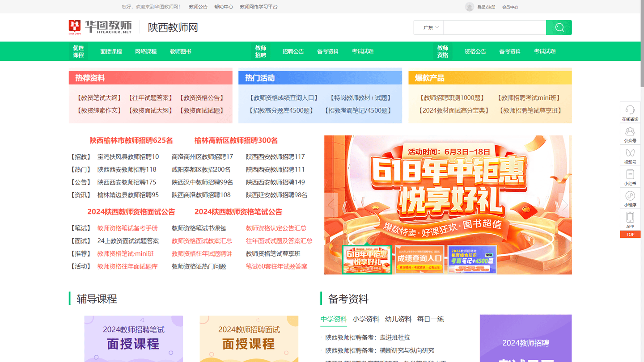Open 咸阳秦都区教招200名 link

201,169
